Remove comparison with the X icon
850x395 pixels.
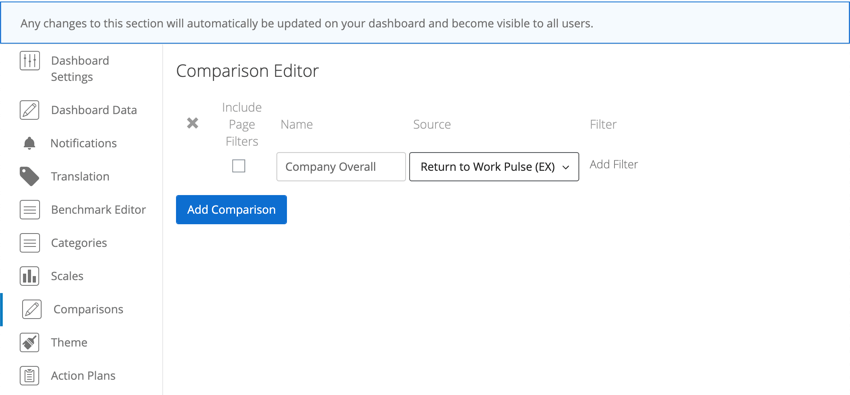192,124
